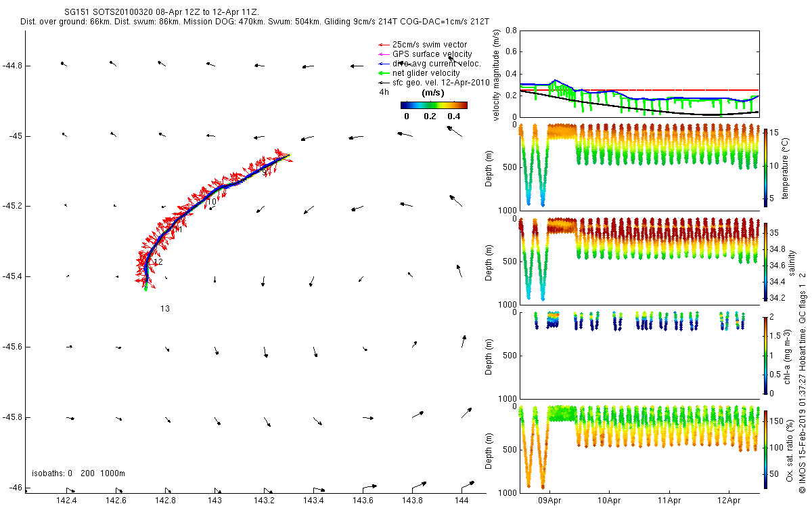Screen dimensions: 812x508
Task: Click the "Depth (m)" label of the salinity panel
Action: pos(489,262)
